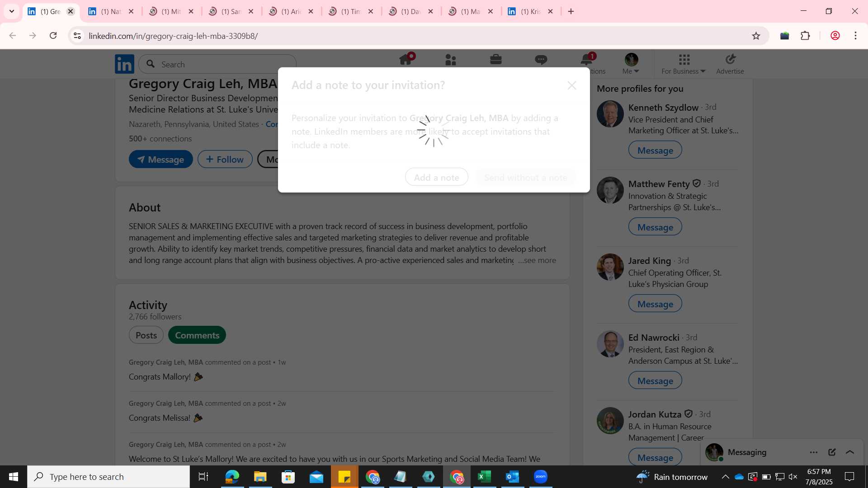Show 500+ connections link
868x488 pixels.
(160, 139)
